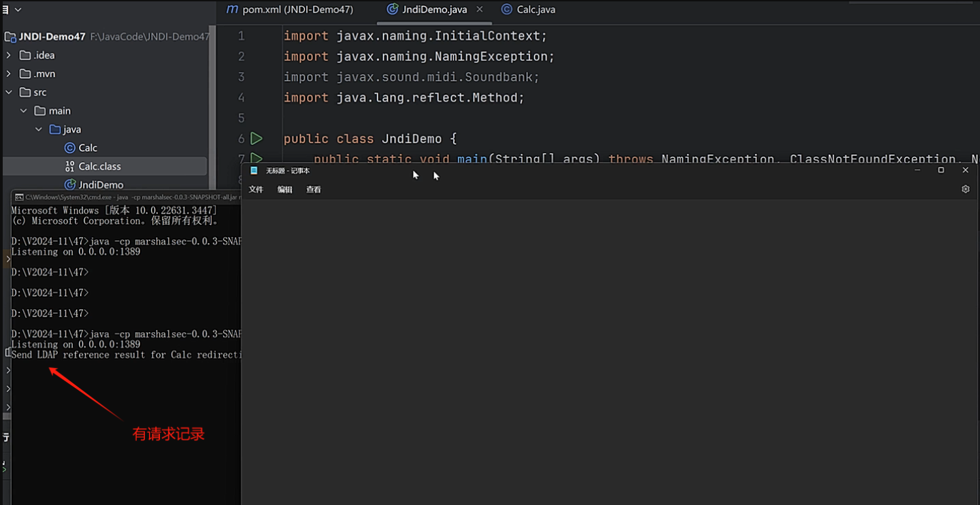Select the Calc class icon in tree
Screen dimensions: 980x505
point(69,148)
